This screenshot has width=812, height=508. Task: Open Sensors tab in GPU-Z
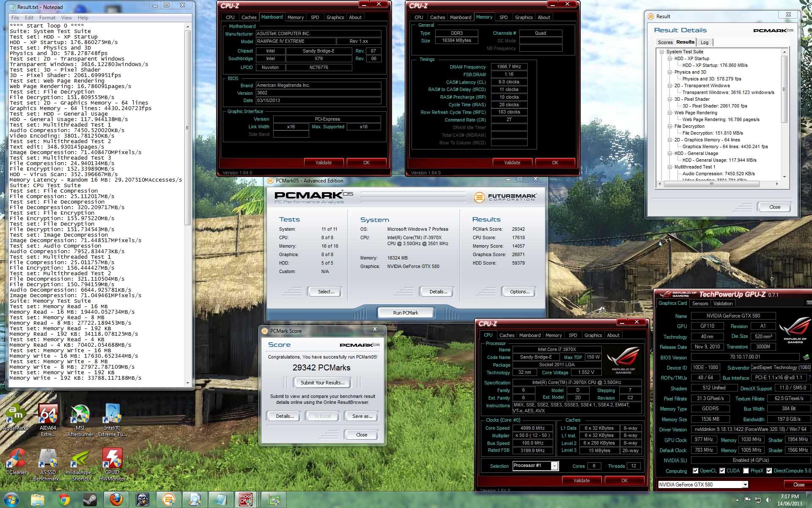(700, 304)
